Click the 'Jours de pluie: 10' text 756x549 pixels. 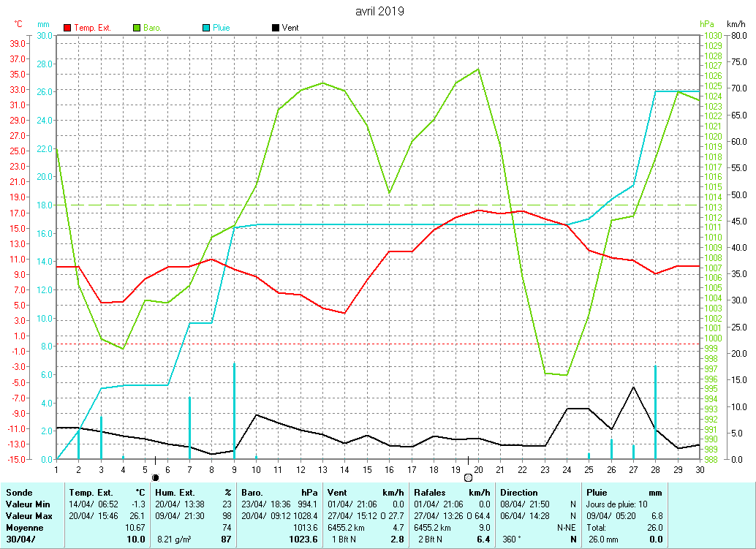tap(619, 504)
